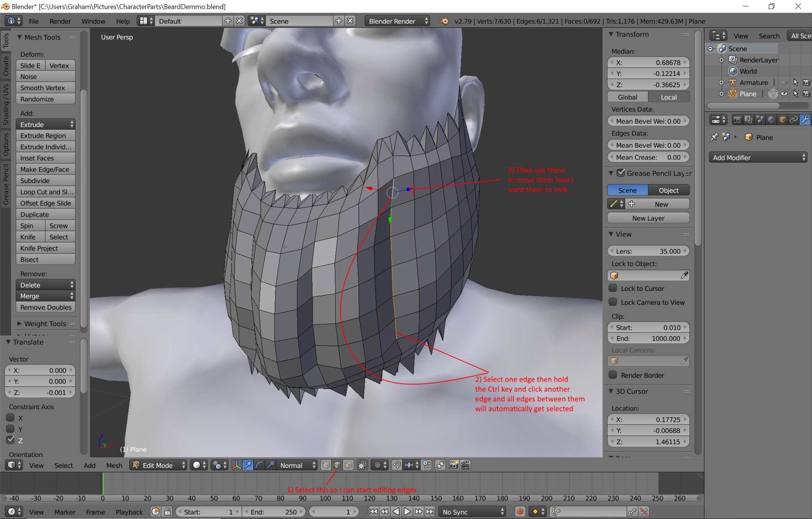Click the Mean Crease slider field

[x=648, y=157]
